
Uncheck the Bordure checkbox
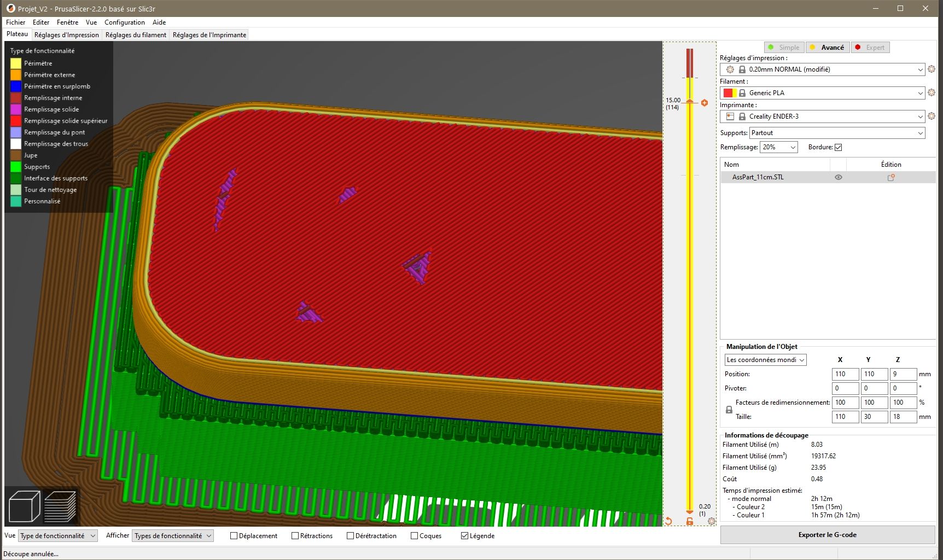(839, 147)
